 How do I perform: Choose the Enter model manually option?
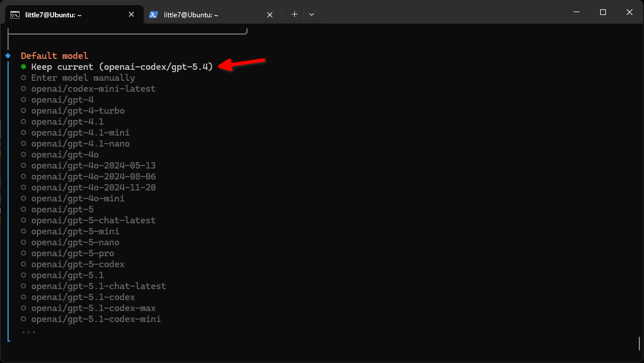tap(83, 78)
